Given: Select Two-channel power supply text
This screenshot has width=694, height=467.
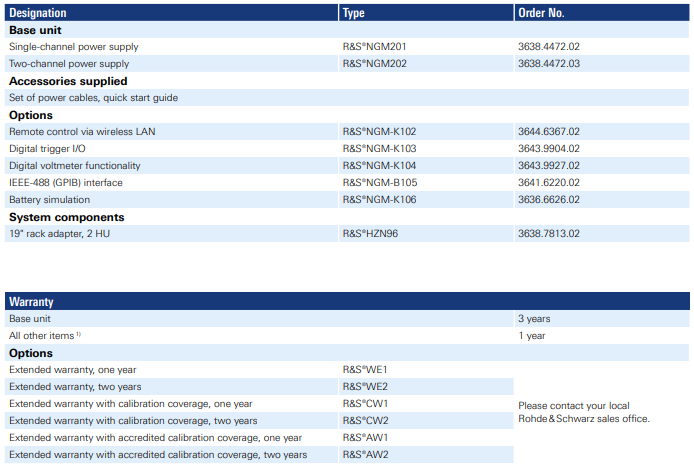Looking at the screenshot, I should pos(69,64).
